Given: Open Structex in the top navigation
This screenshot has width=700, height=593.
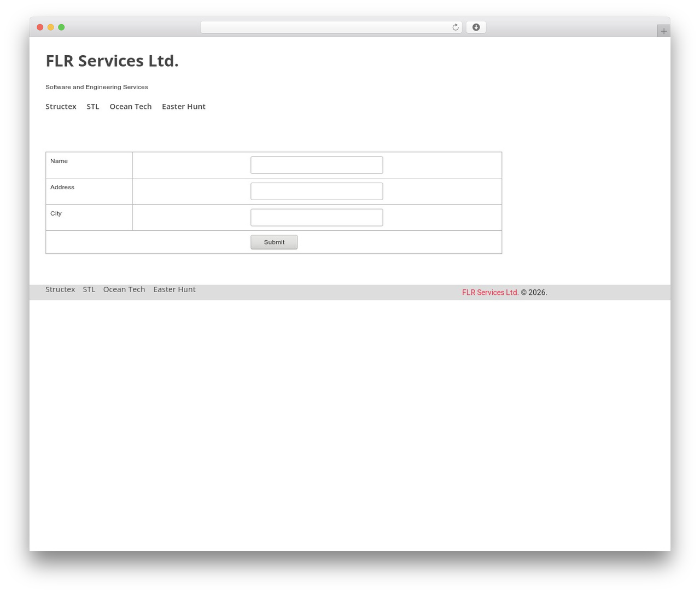Looking at the screenshot, I should click(61, 107).
